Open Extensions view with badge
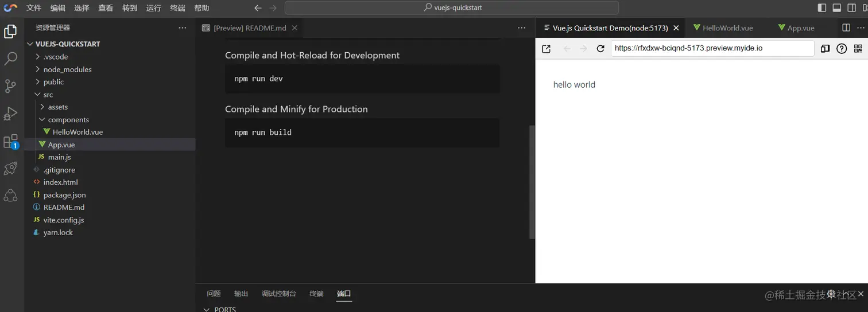Image resolution: width=868 pixels, height=312 pixels. click(10, 141)
